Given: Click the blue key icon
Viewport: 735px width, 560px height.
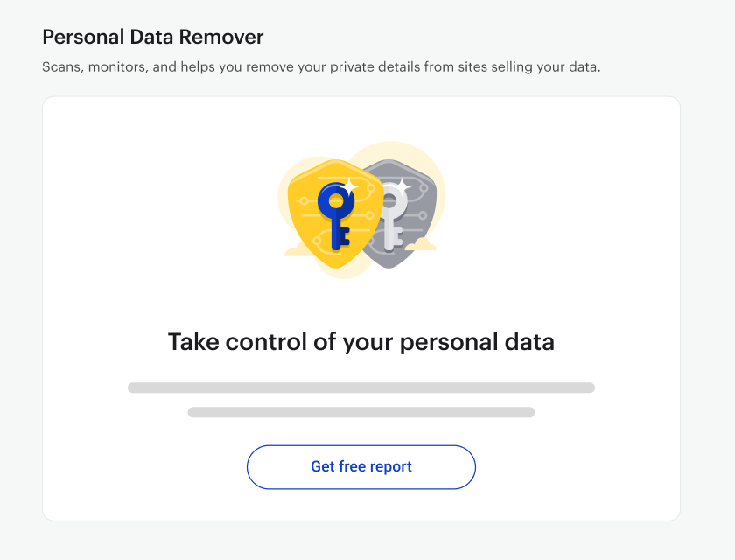Looking at the screenshot, I should pos(334,215).
